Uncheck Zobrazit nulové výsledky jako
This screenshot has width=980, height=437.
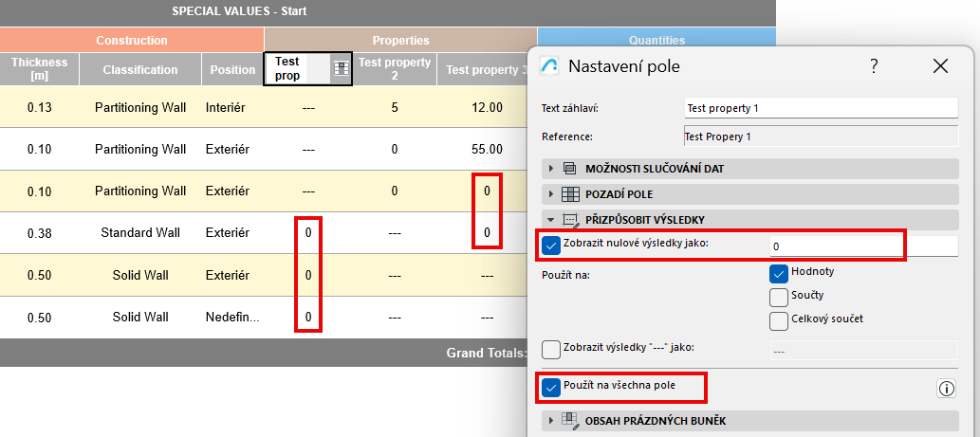552,246
